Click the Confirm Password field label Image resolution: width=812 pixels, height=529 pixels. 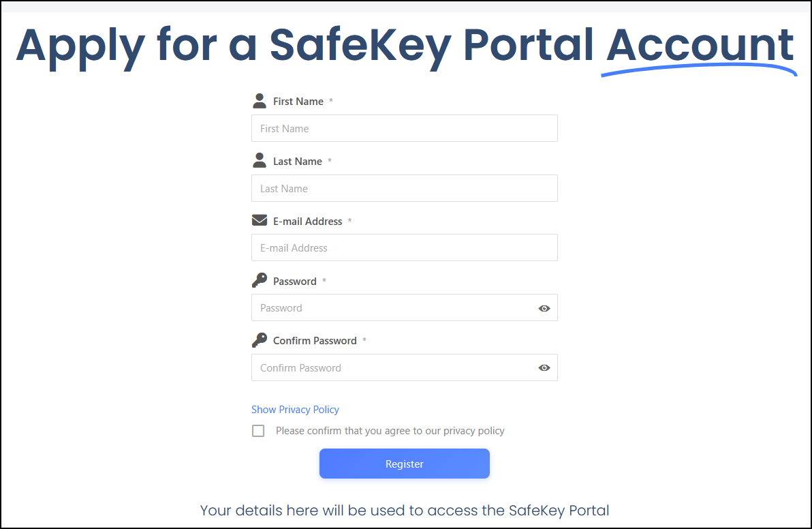point(315,341)
